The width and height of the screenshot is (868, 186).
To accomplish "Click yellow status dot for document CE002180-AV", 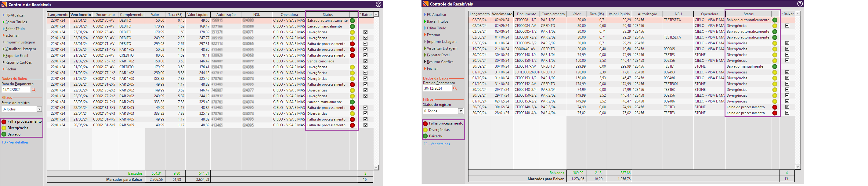I will tap(353, 38).
